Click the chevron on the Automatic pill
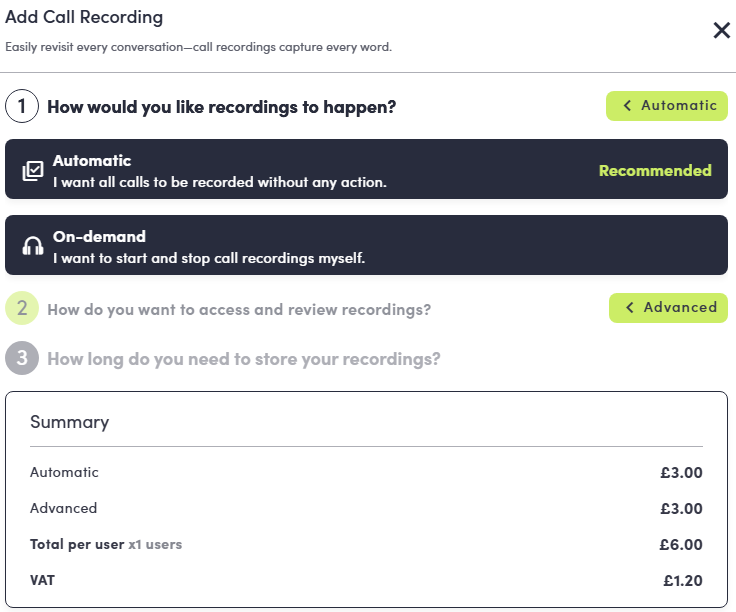The image size is (736, 612). point(627,106)
